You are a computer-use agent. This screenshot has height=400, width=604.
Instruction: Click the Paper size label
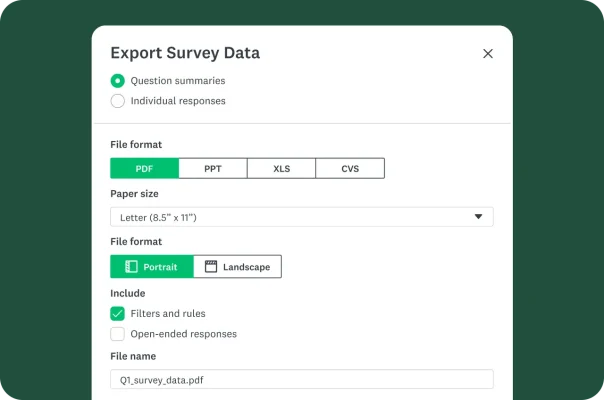(134, 194)
